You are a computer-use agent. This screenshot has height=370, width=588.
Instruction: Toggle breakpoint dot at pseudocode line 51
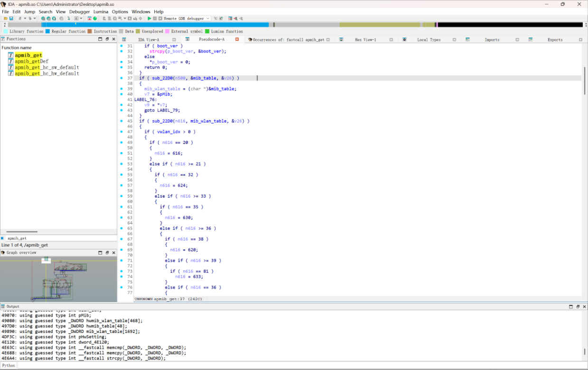point(122,153)
